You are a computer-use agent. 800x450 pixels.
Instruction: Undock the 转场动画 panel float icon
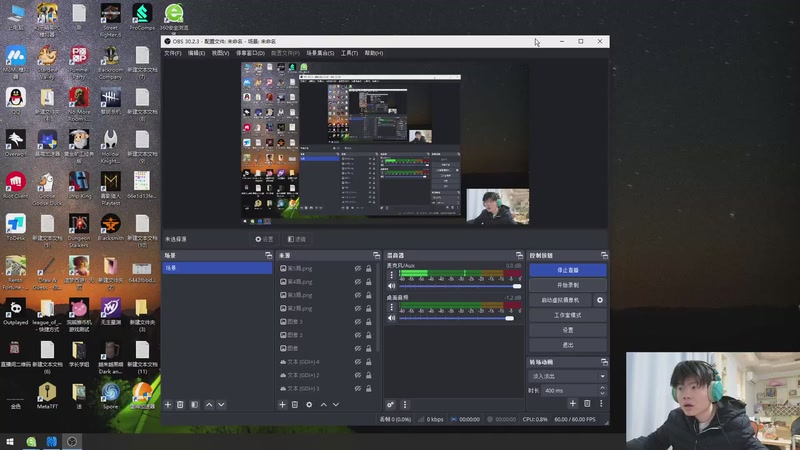pyautogui.click(x=604, y=362)
